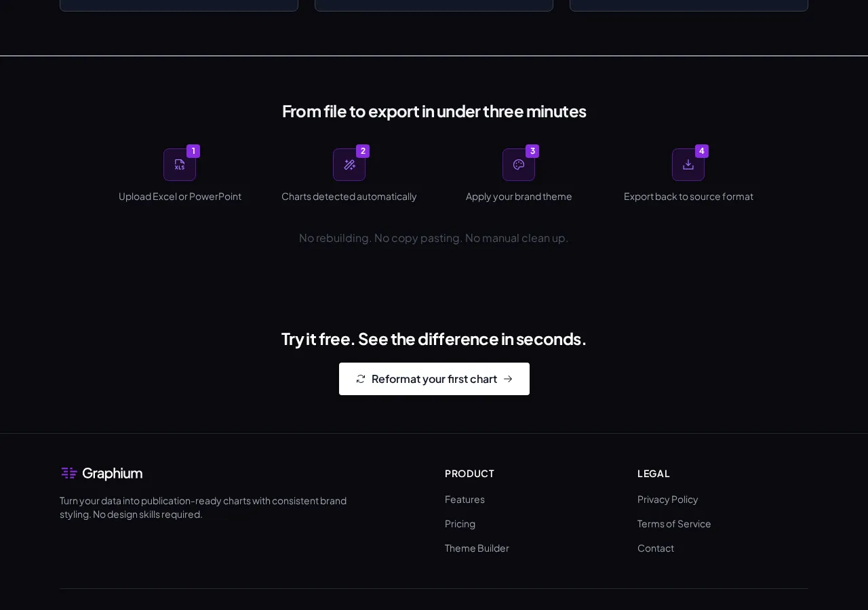Viewport: 868px width, 610px height.
Task: Click the LEGAL footer column heading
Action: [x=653, y=473]
